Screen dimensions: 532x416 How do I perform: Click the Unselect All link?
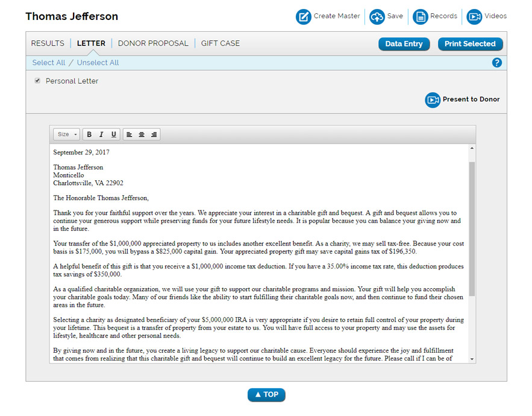tap(98, 63)
